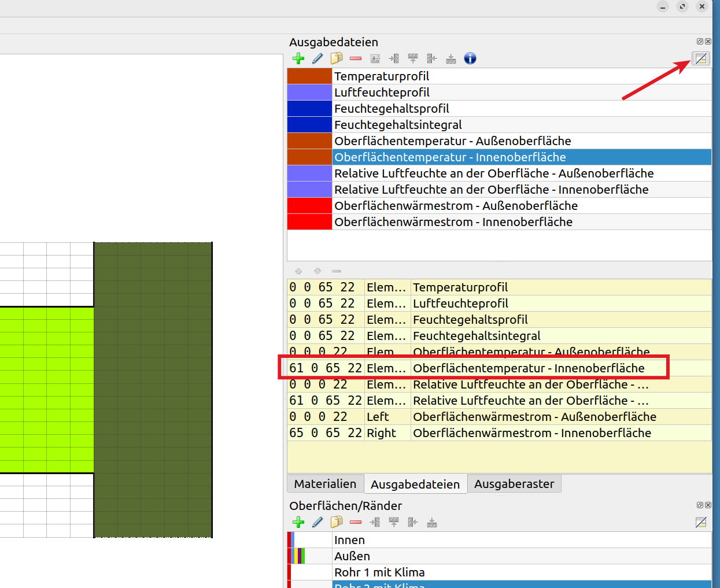Move the assignment up with the up arrow
Viewport: 720px width, 588px height.
pyautogui.click(x=298, y=271)
